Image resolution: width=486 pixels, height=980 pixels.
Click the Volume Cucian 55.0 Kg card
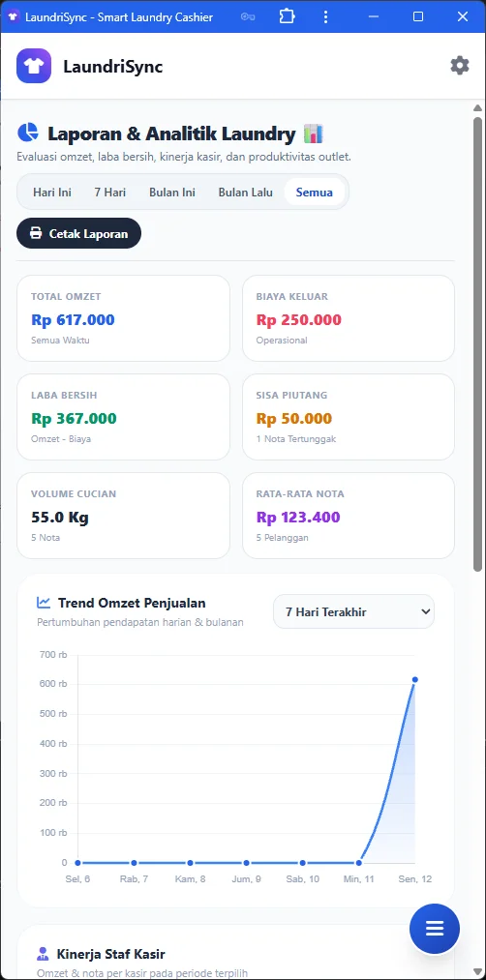[x=123, y=516]
